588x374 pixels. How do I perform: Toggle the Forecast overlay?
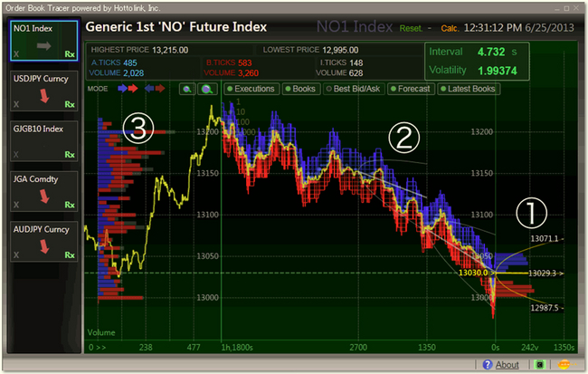tap(409, 90)
